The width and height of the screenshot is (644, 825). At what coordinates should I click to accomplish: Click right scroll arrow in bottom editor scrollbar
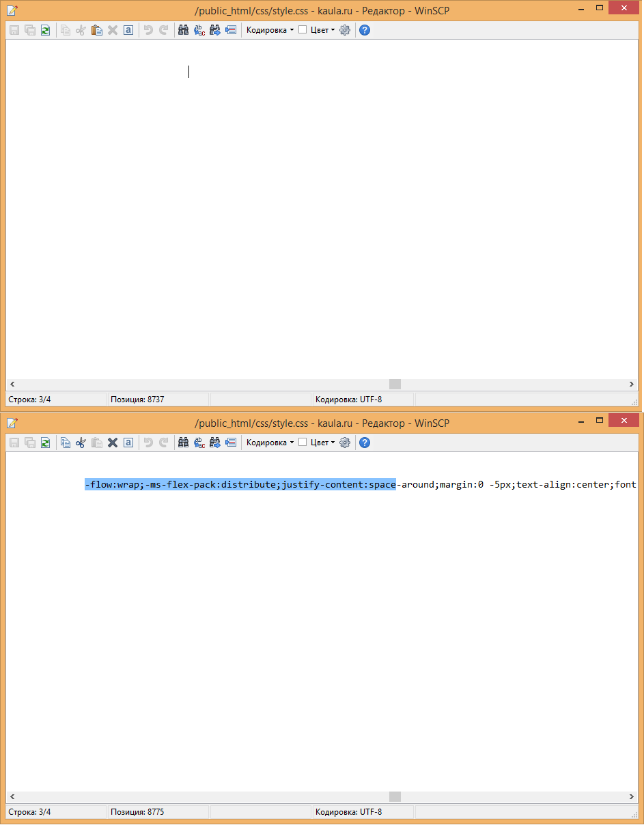(632, 797)
